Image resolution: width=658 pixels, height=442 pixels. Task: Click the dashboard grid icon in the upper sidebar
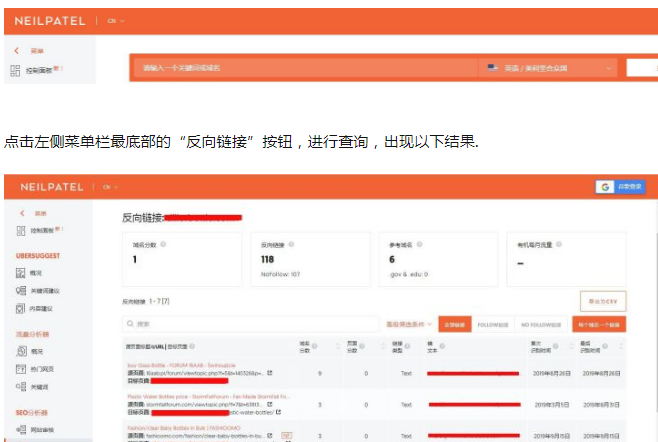[15, 70]
